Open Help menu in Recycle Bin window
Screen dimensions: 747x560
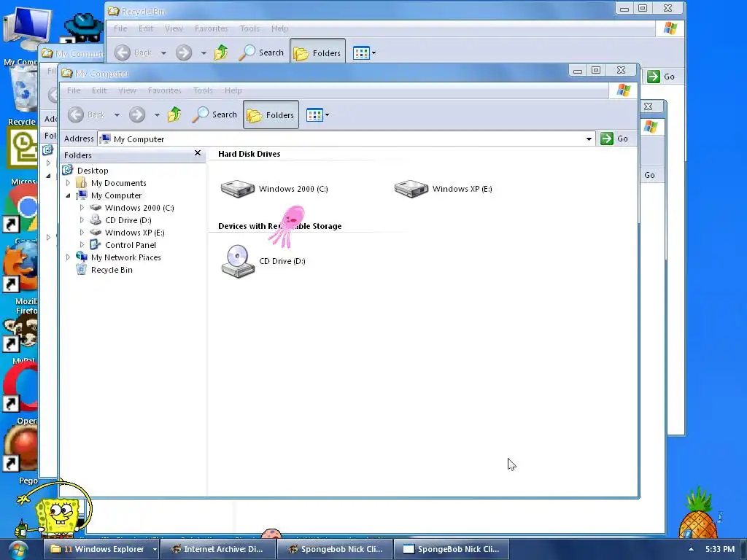tap(279, 28)
